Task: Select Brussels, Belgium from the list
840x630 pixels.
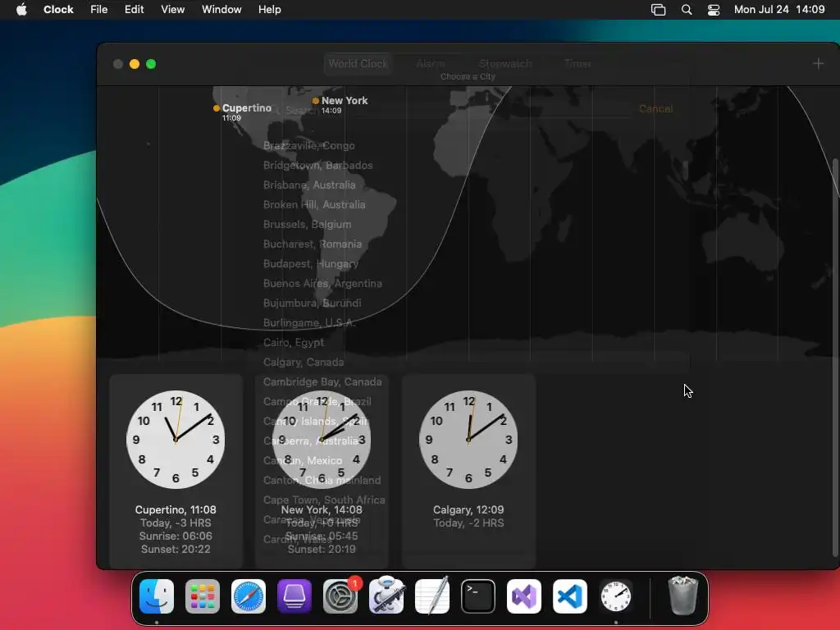Action: coord(307,225)
